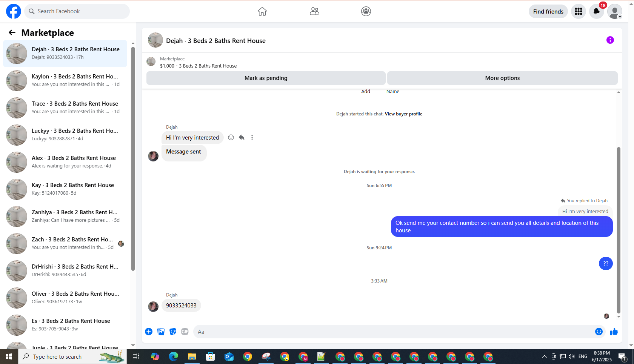Open the DrHrishi conversation
Screen dimensions: 634x364
click(65, 271)
